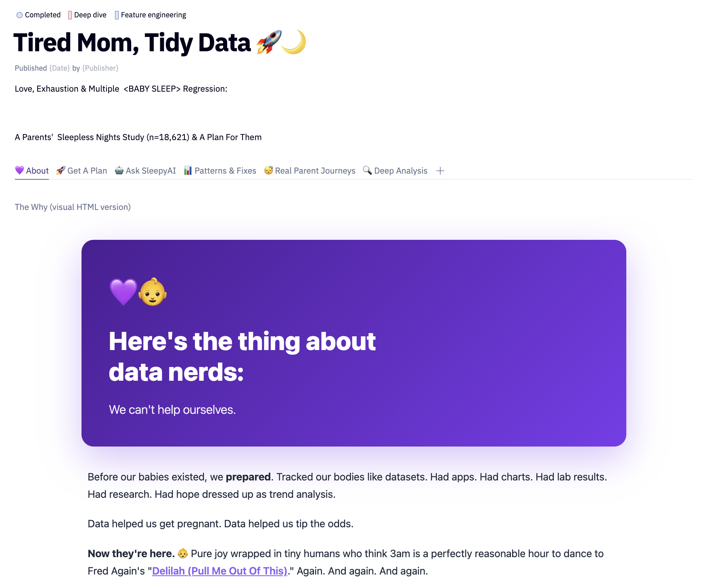Click the Feature engineering tag
This screenshot has width=728, height=583.
point(151,15)
